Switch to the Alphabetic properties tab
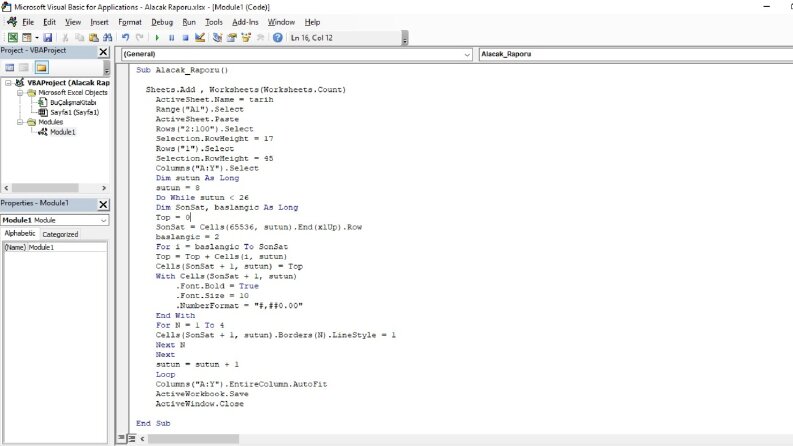The height and width of the screenshot is (446, 793). [20, 233]
